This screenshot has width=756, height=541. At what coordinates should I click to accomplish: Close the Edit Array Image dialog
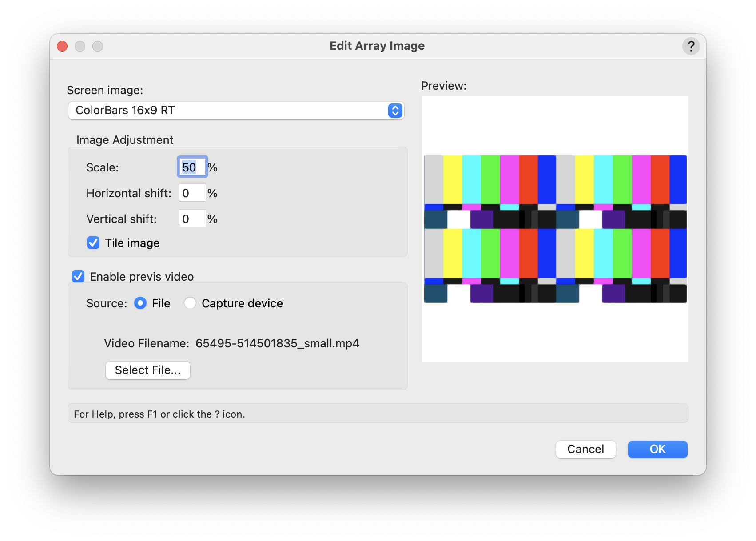[62, 46]
